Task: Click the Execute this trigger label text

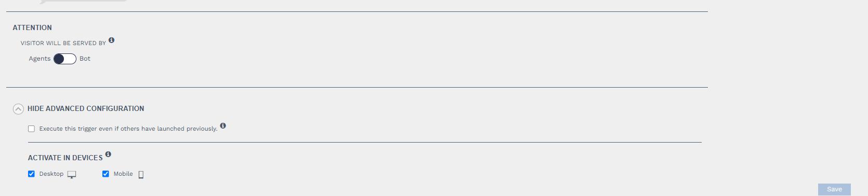Action: [x=128, y=129]
